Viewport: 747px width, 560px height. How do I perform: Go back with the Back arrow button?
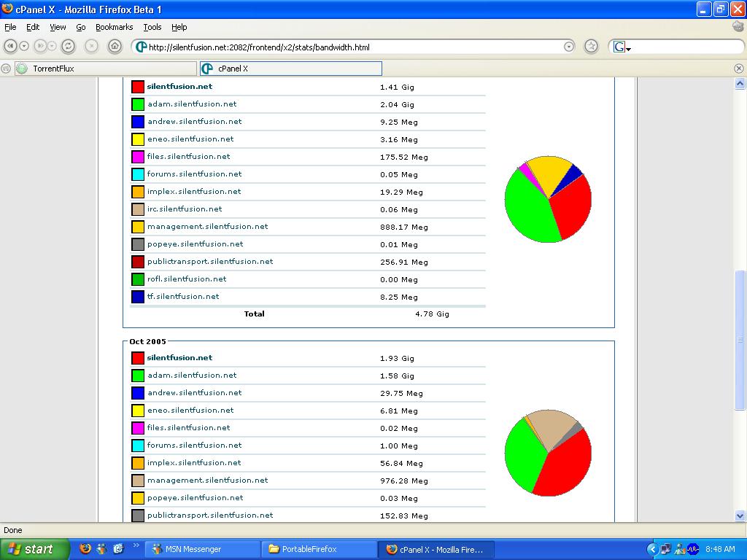pos(10,46)
